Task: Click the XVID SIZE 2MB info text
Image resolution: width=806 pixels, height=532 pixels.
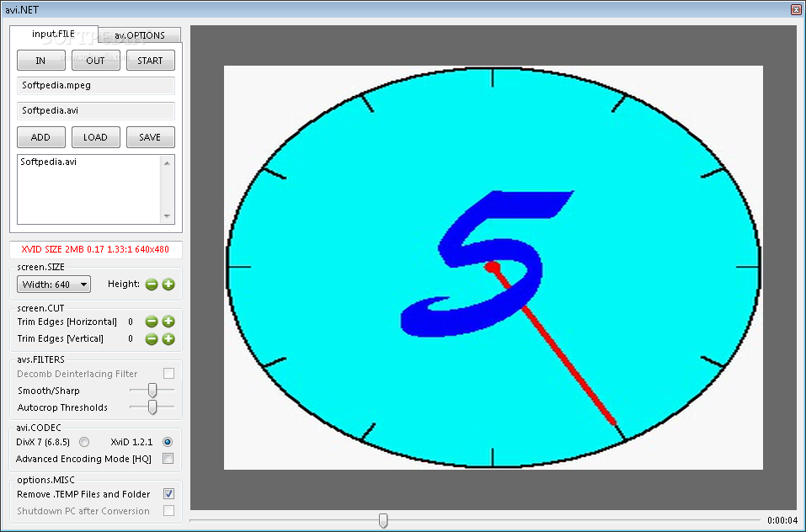Action: (95, 249)
